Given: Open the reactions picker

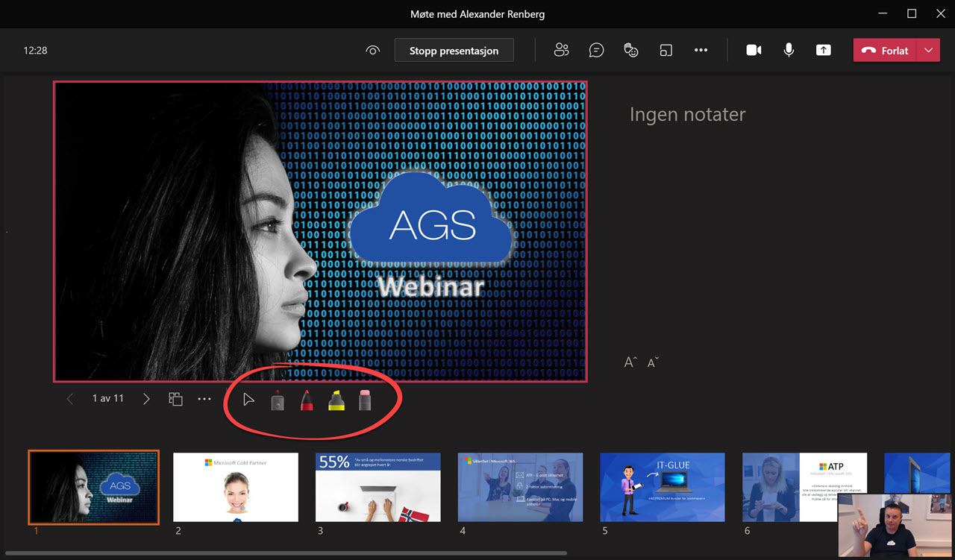Looking at the screenshot, I should pos(631,50).
